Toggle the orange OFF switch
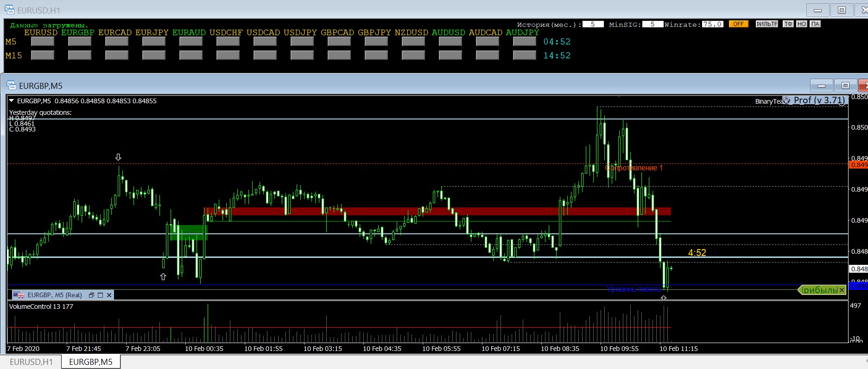The image size is (868, 369). [x=738, y=24]
